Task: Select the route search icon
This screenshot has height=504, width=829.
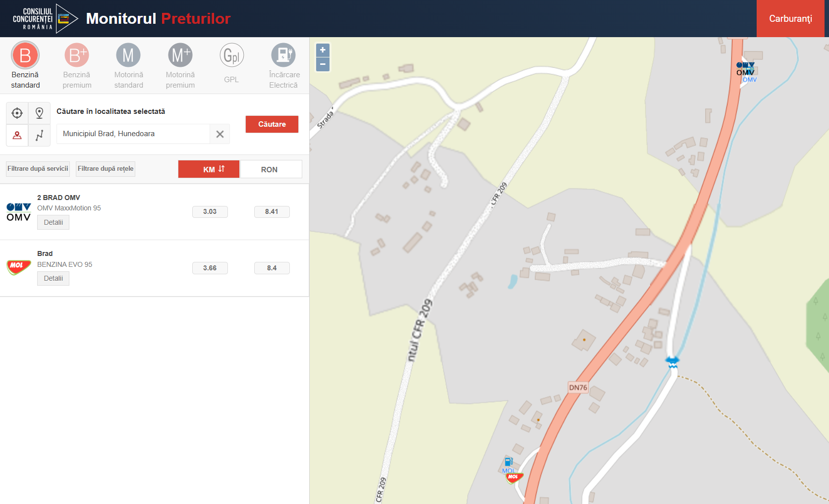Action: point(40,135)
